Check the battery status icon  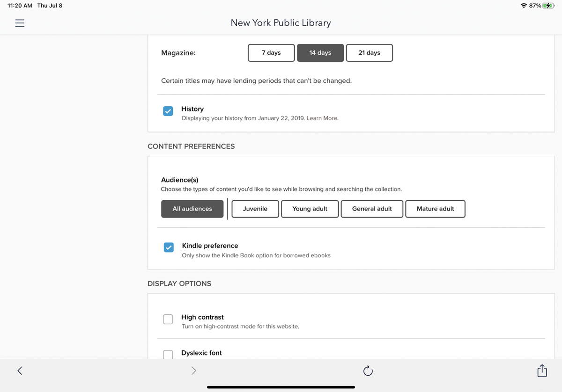click(x=548, y=6)
